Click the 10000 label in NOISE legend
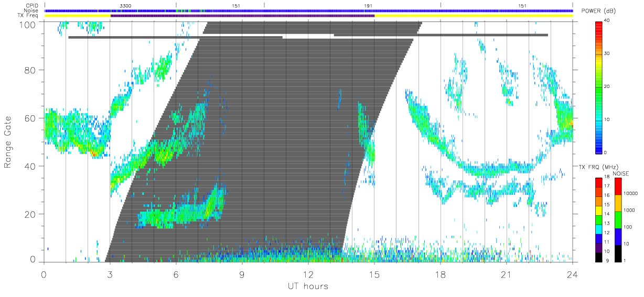Screen dimensions: 644x297 630,193
